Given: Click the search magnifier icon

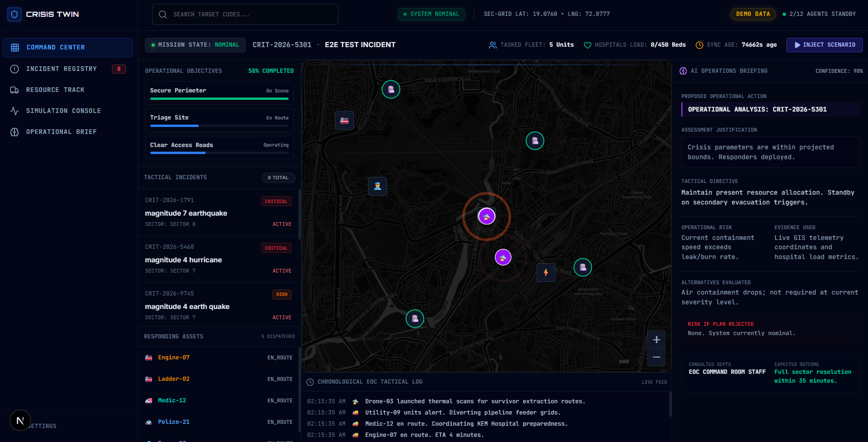Looking at the screenshot, I should [x=163, y=14].
